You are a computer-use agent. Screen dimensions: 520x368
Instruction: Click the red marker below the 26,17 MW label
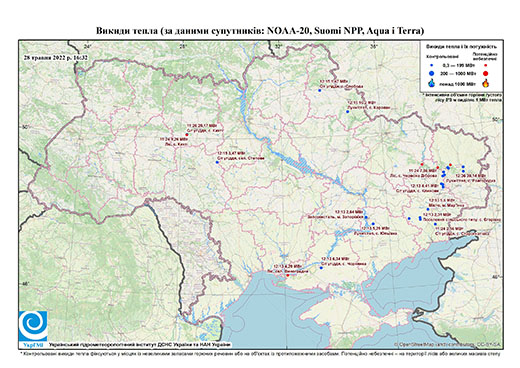pos(187,135)
